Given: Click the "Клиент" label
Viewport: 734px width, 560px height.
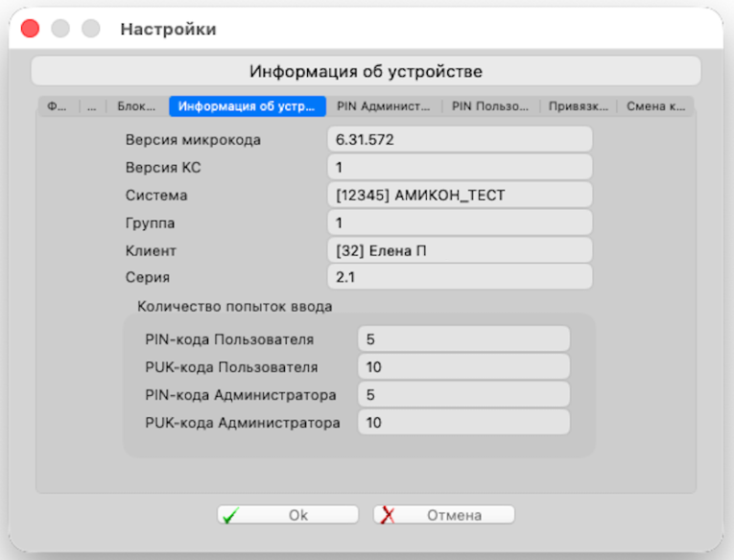Looking at the screenshot, I should click(x=151, y=251).
